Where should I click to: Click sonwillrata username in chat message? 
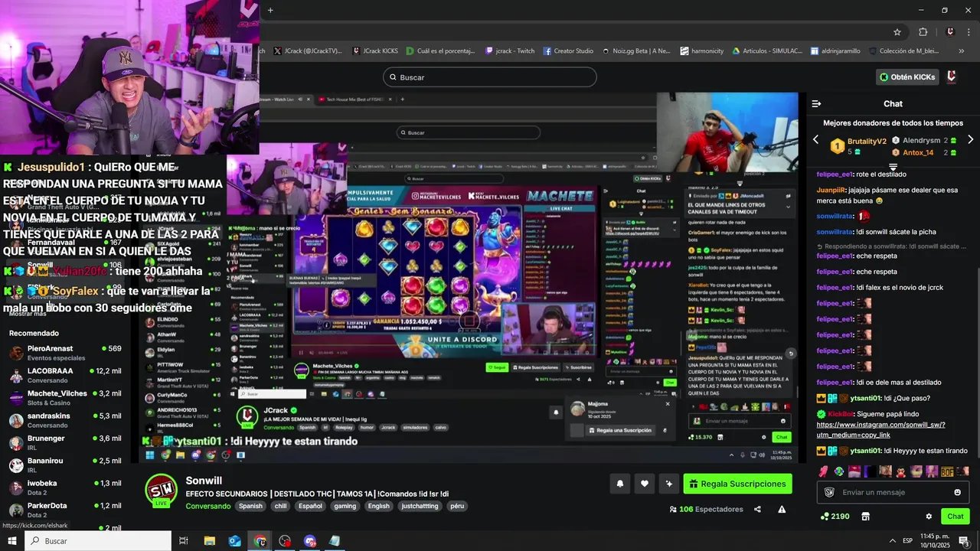(x=835, y=232)
